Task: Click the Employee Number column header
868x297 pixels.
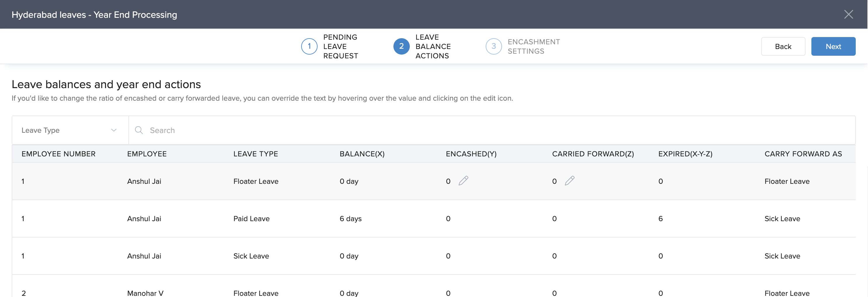Action: coord(59,154)
